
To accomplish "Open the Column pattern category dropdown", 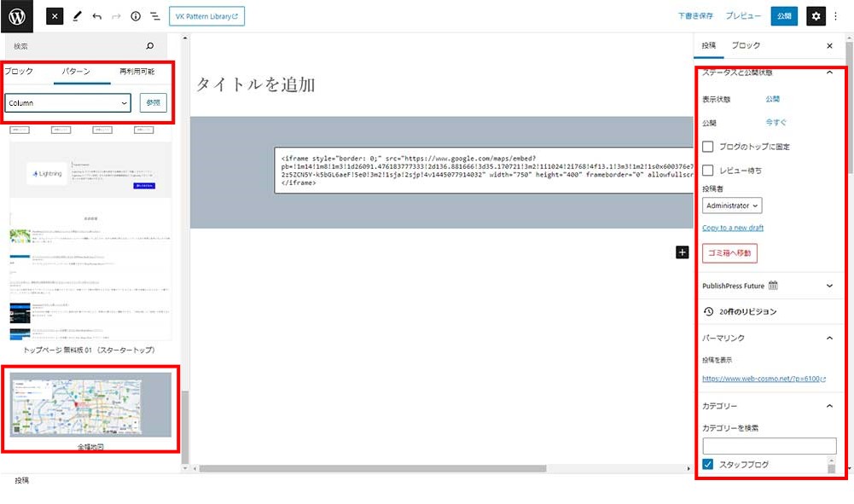I will coord(67,103).
